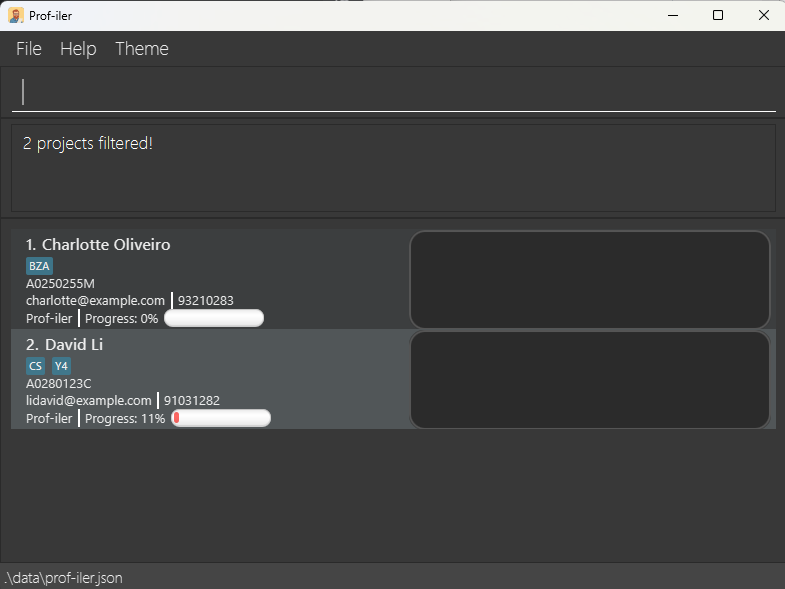This screenshot has height=589, width=785.
Task: Select the "2 projects filtered!" result message
Action: 88,143
